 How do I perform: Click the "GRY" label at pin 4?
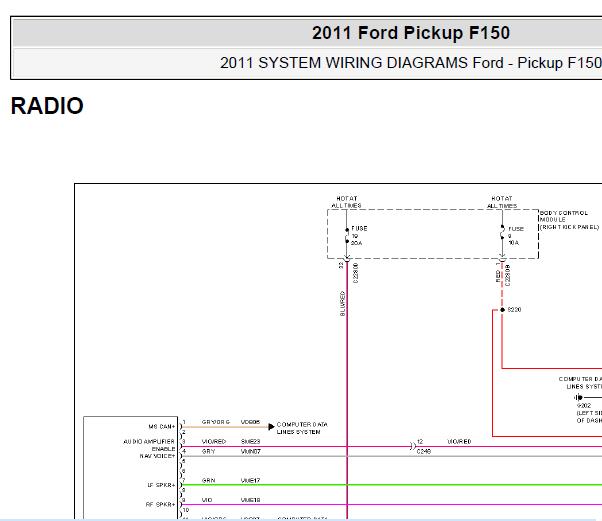tap(208, 452)
